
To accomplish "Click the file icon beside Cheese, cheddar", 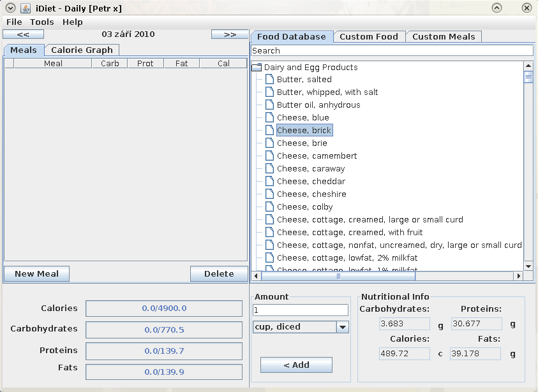I will [270, 181].
